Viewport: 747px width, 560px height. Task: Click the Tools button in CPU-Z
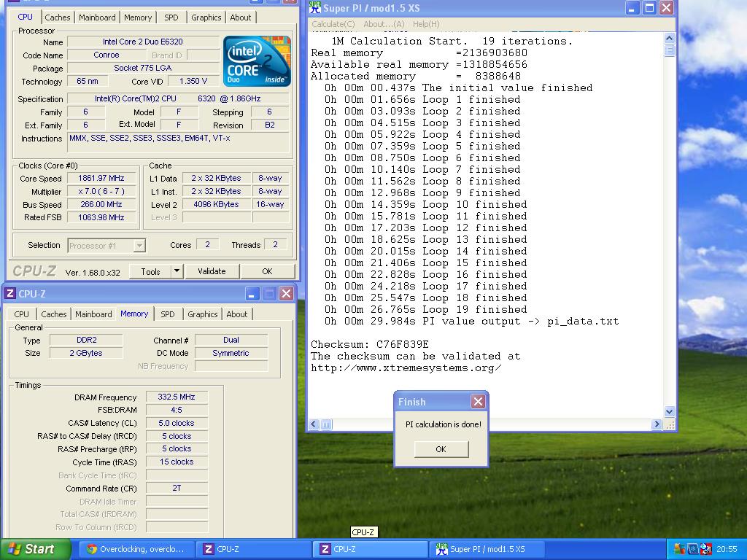(150, 271)
